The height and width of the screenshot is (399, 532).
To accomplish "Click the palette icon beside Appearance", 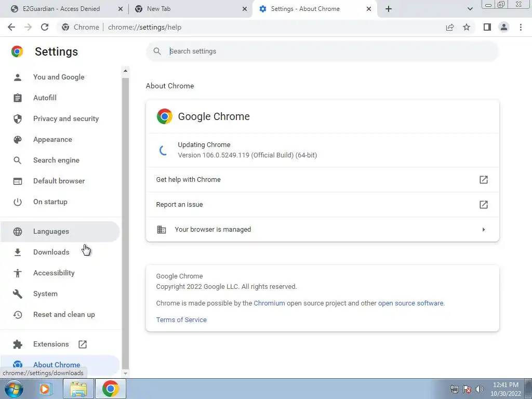I will 17,139.
